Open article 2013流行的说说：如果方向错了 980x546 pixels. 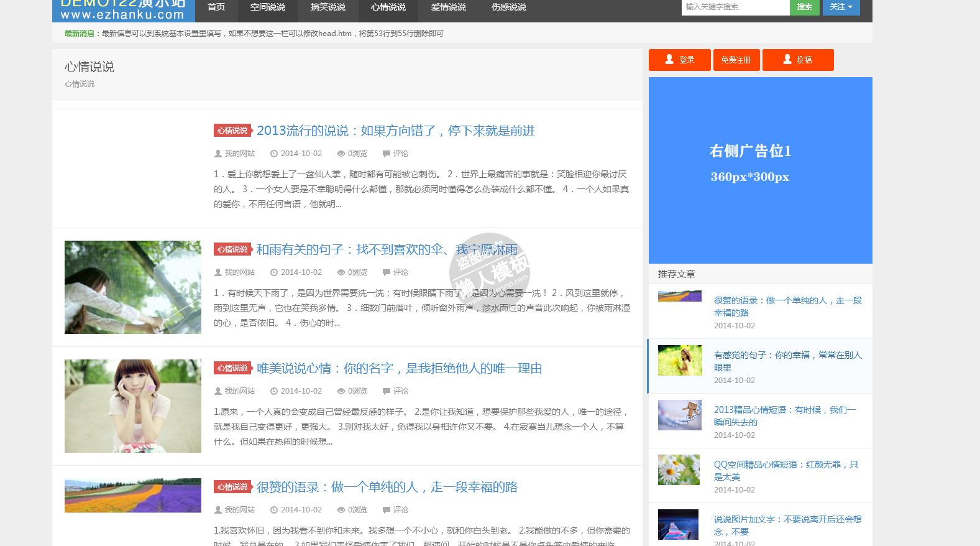396,131
